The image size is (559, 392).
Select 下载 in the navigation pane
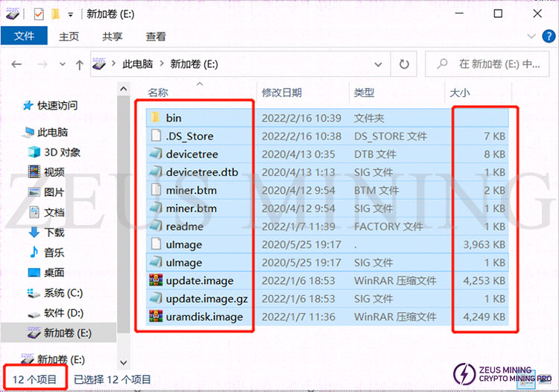46,233
